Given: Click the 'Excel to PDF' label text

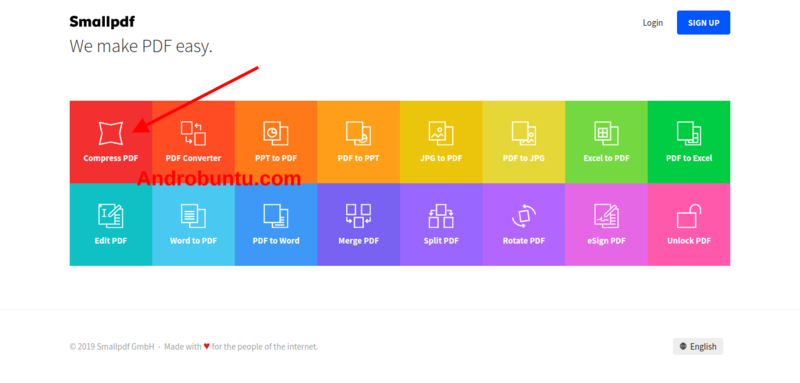Looking at the screenshot, I should point(607,158).
